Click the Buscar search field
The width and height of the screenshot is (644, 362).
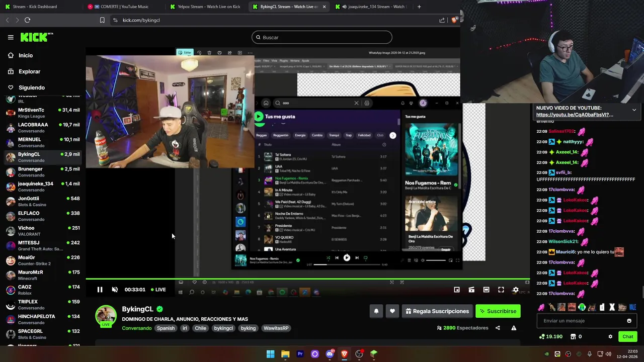(x=322, y=37)
